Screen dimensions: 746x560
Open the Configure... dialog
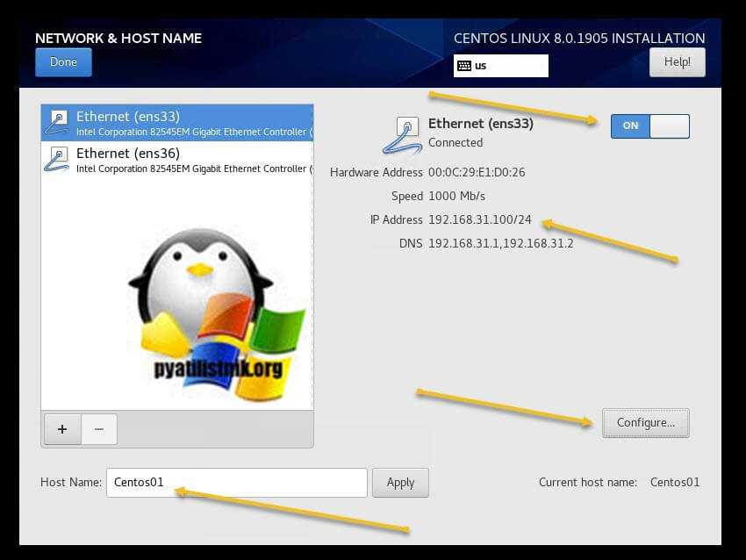click(x=646, y=422)
